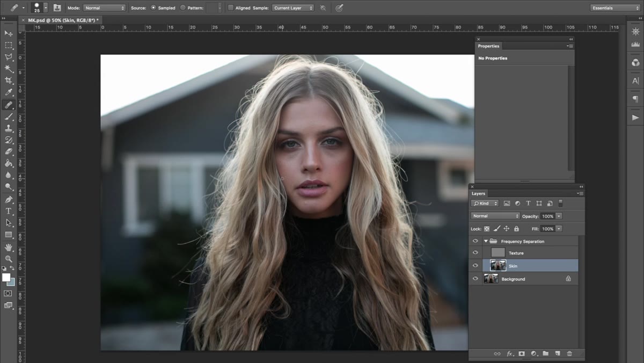Open the Layers panel flyout menu

(581, 193)
